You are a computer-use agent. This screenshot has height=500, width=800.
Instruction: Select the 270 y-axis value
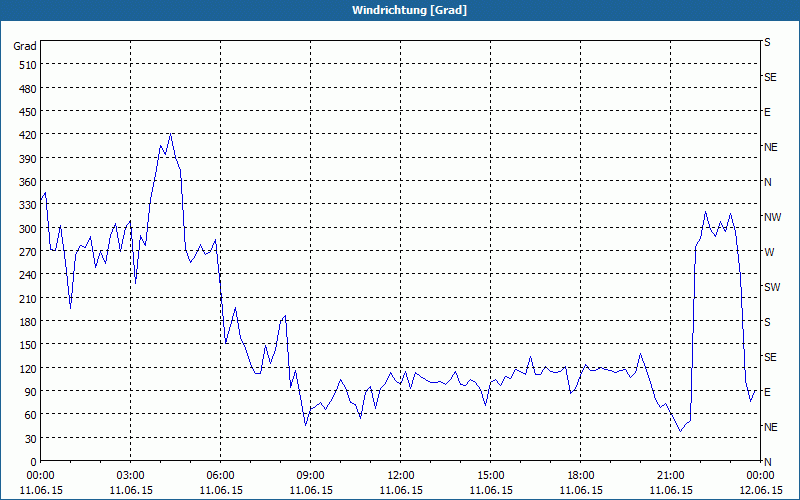pyautogui.click(x=28, y=252)
